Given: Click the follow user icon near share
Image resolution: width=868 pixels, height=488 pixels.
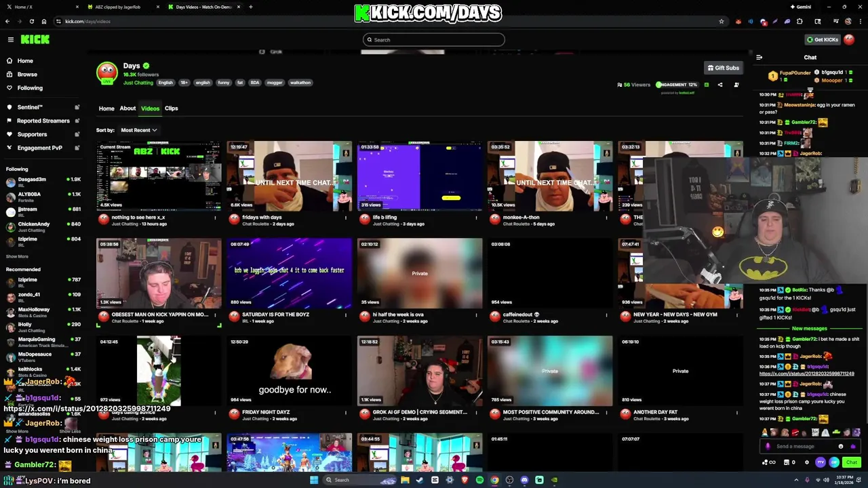Looking at the screenshot, I should click(x=736, y=85).
